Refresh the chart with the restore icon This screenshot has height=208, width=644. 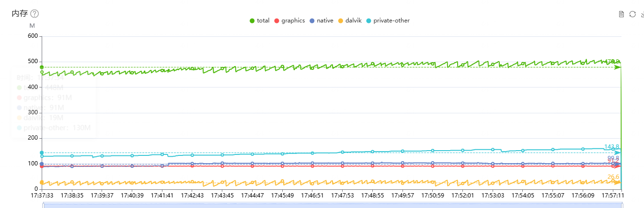click(632, 14)
